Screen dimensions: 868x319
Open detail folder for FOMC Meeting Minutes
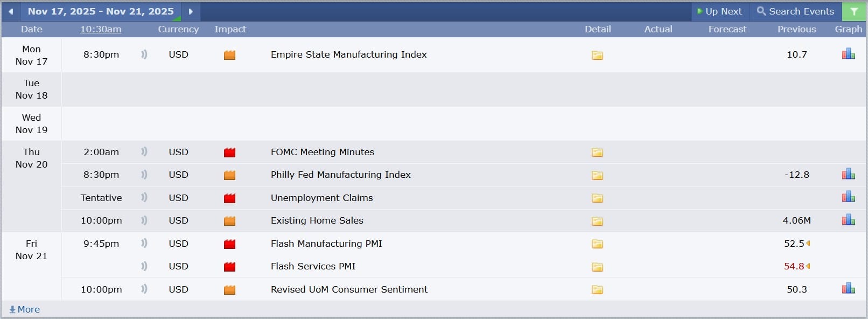coord(597,152)
